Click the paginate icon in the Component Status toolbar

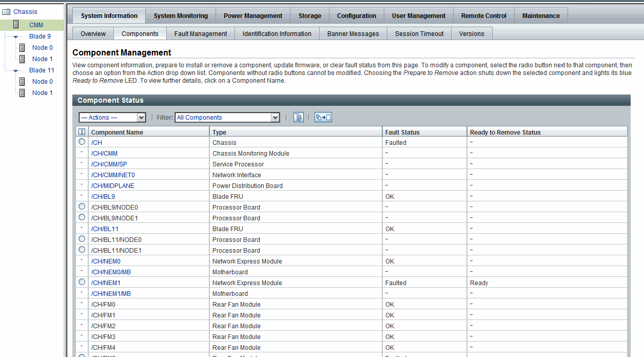click(x=323, y=117)
